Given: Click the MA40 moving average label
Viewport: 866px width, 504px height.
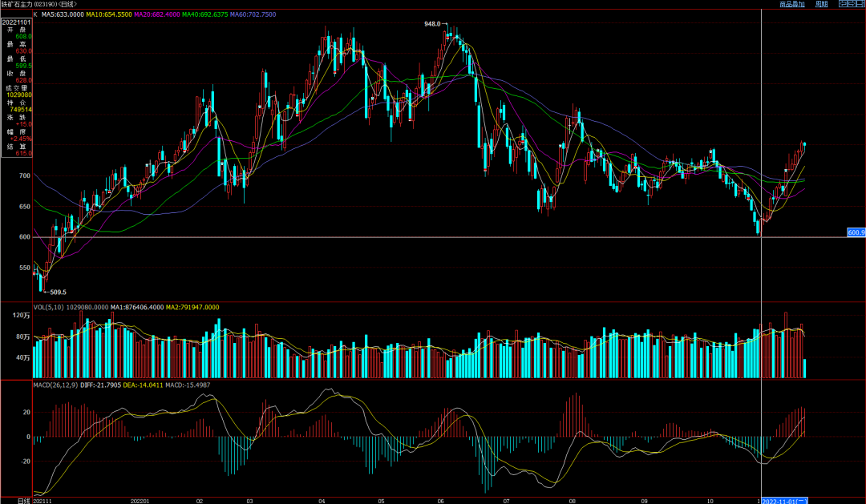Looking at the screenshot, I should pyautogui.click(x=205, y=14).
